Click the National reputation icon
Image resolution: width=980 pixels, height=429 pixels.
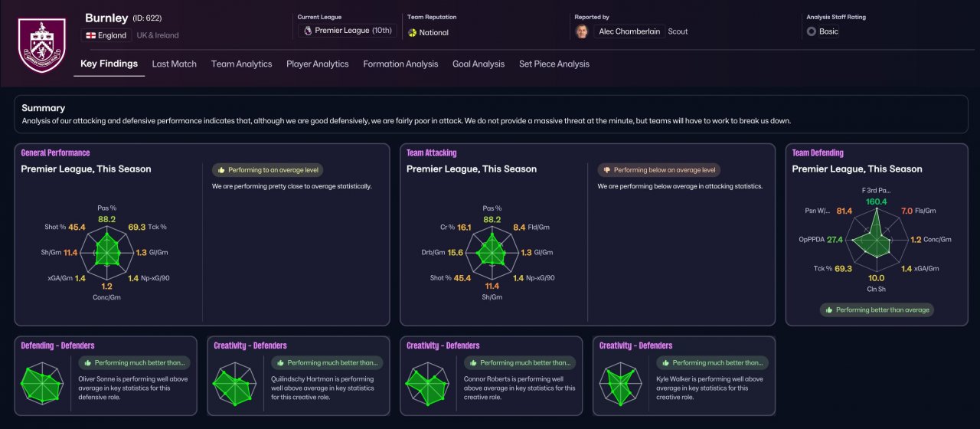pos(413,33)
